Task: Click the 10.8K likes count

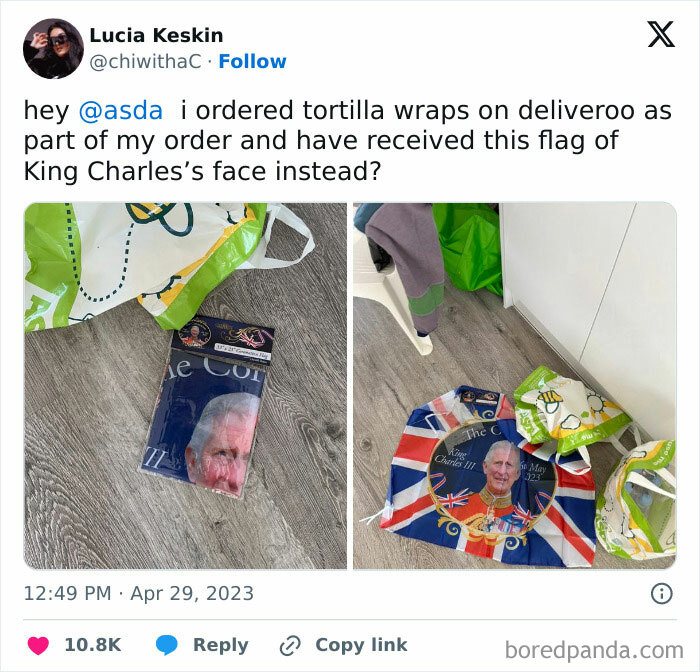Action: pos(93,645)
